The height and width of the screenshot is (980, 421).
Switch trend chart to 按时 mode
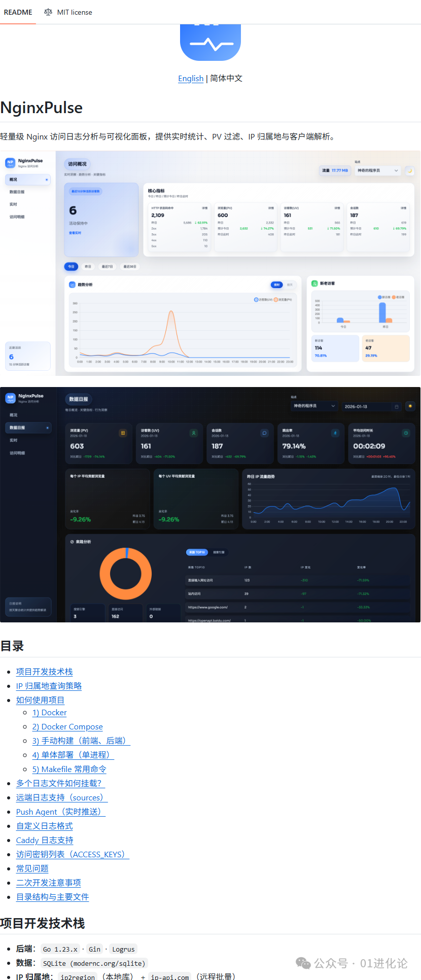(277, 285)
